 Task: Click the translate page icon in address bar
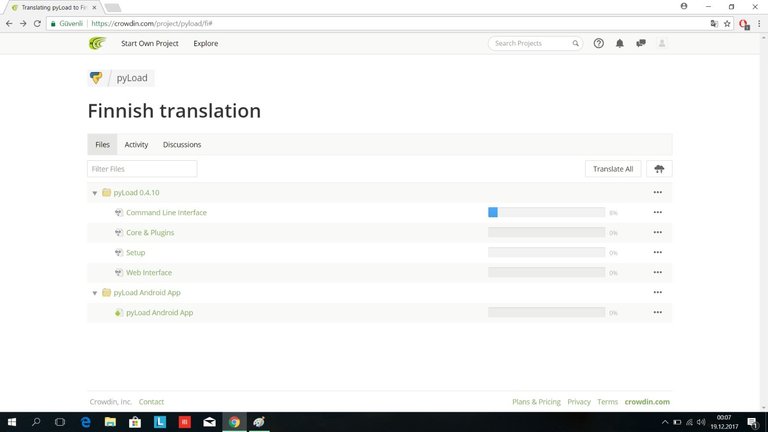(714, 24)
